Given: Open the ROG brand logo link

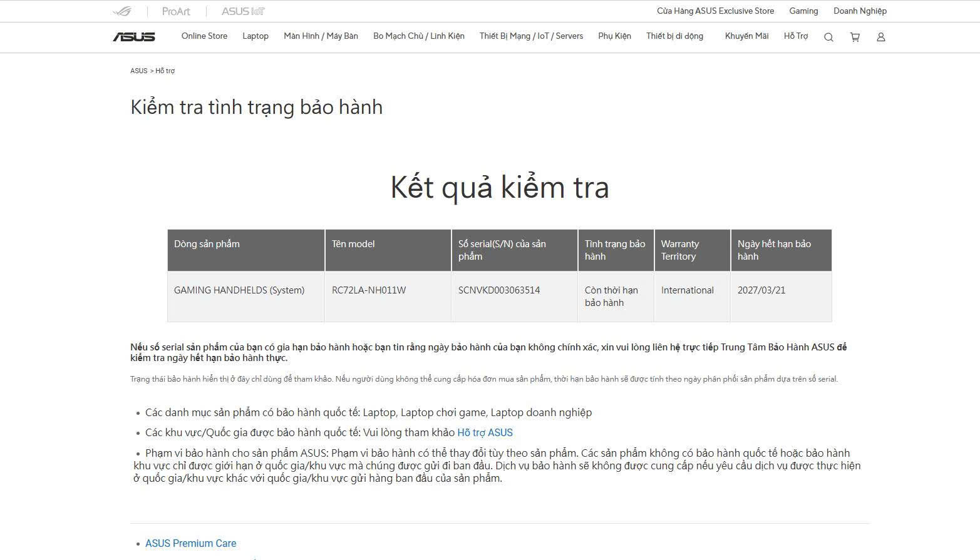Looking at the screenshot, I should click(122, 11).
